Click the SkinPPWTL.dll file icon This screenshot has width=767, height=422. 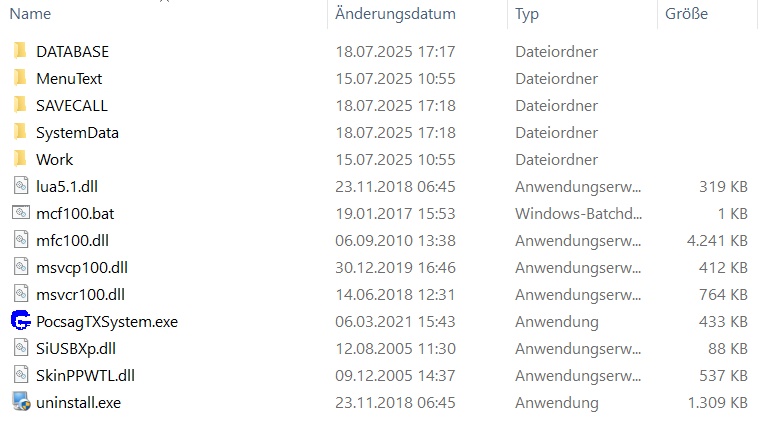click(21, 375)
